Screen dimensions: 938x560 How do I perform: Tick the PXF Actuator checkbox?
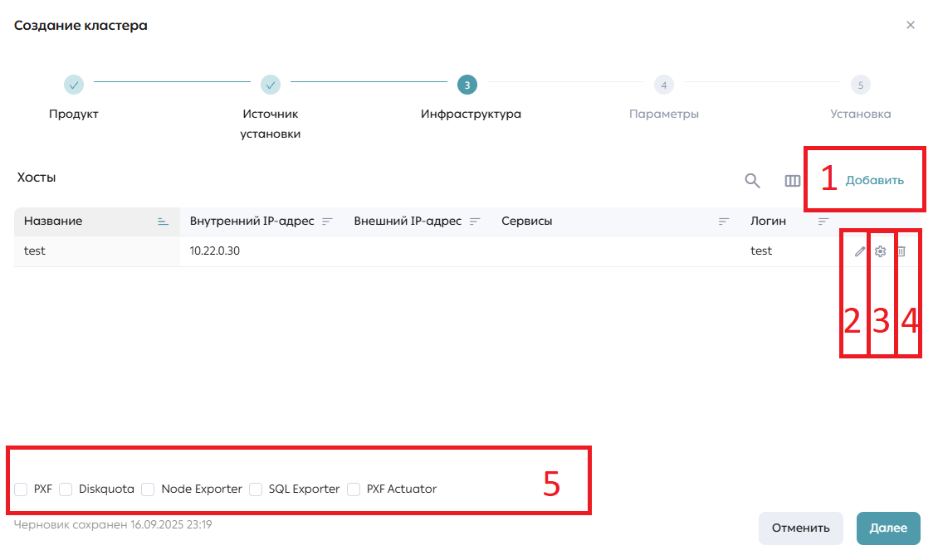click(x=354, y=489)
